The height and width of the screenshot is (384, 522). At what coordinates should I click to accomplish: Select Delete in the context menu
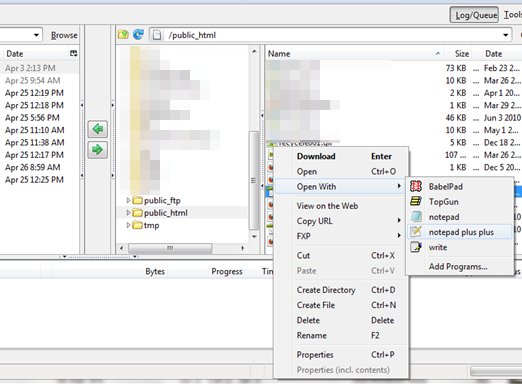point(341,320)
